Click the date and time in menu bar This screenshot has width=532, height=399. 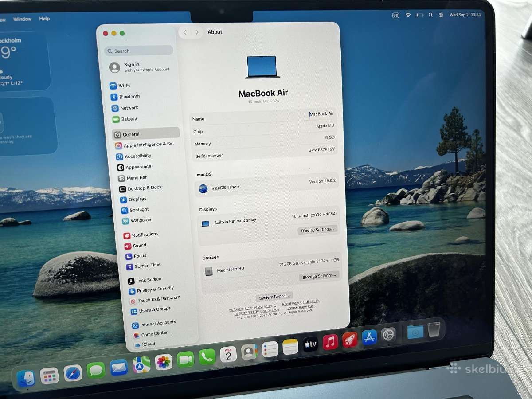tap(465, 15)
